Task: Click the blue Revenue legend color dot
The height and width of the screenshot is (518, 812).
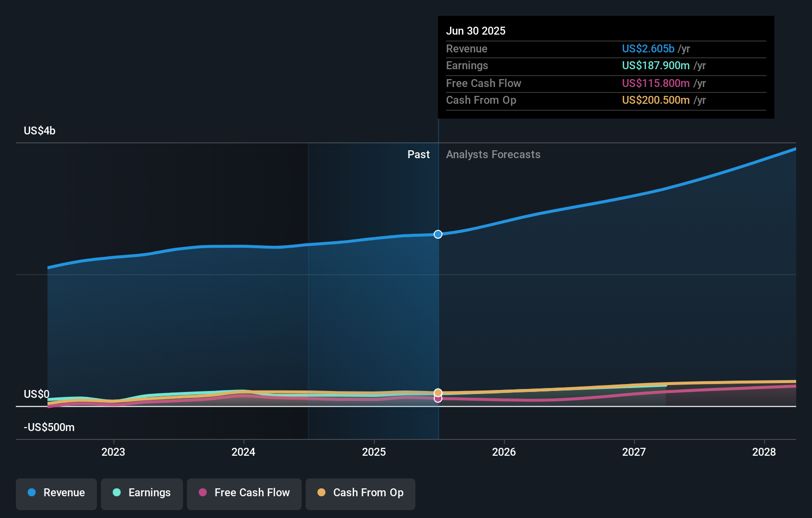Action: pos(32,492)
